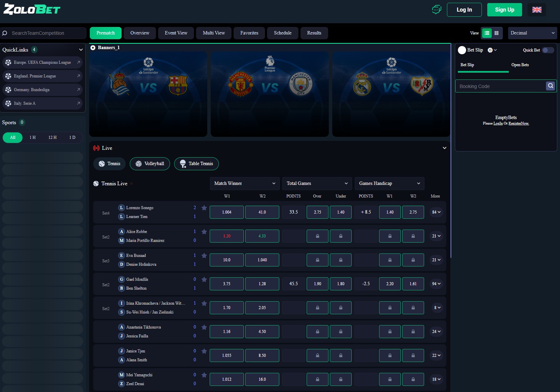This screenshot has width=560, height=392.
Task: Expand more markets for Sonego vs Tien
Action: pyautogui.click(x=436, y=212)
